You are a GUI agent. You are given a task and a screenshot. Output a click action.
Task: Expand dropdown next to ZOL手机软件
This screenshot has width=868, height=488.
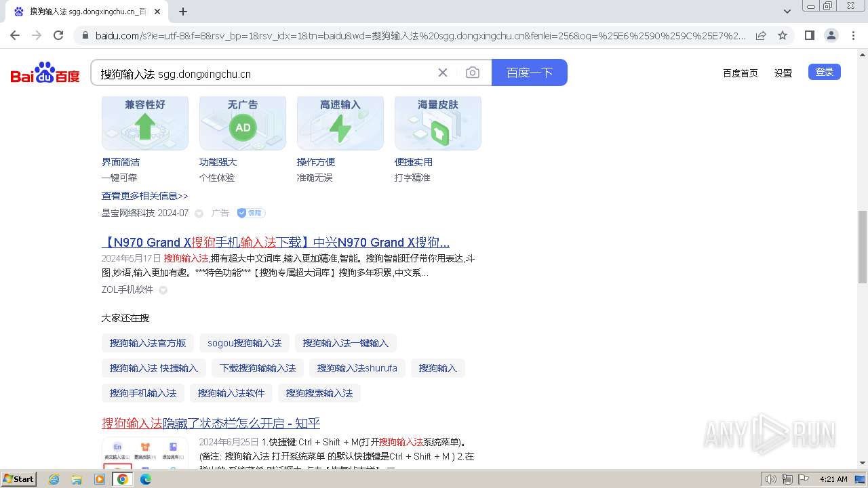(163, 290)
